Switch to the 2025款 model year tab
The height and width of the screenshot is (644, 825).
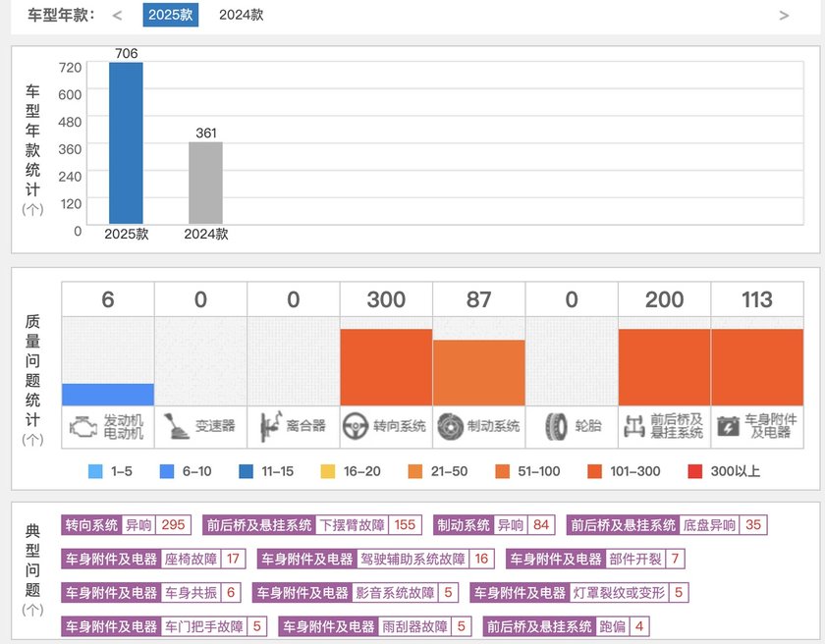(x=170, y=15)
